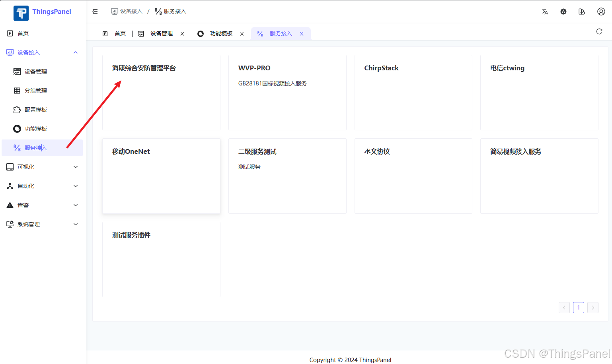The width and height of the screenshot is (612, 364).
Task: Click the 设备接入 breadcrumb monitor icon
Action: click(114, 12)
